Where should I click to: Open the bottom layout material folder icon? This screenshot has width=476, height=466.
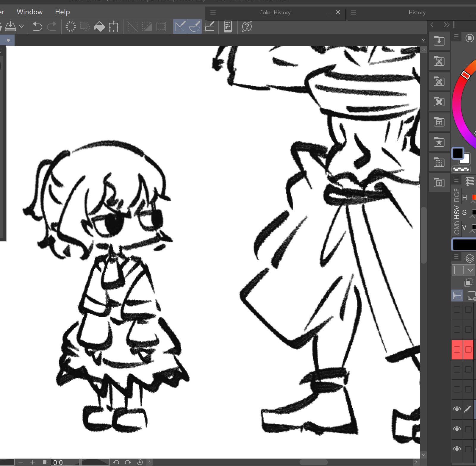click(x=439, y=183)
